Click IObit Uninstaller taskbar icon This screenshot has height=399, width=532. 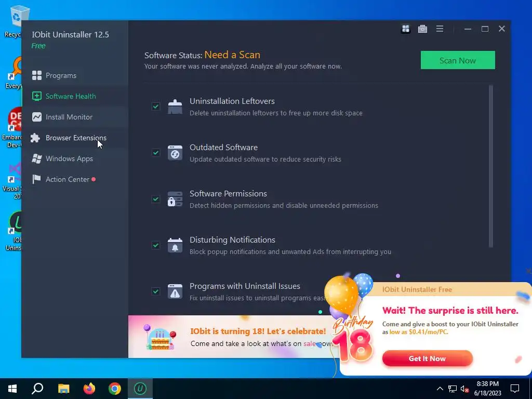pos(140,389)
